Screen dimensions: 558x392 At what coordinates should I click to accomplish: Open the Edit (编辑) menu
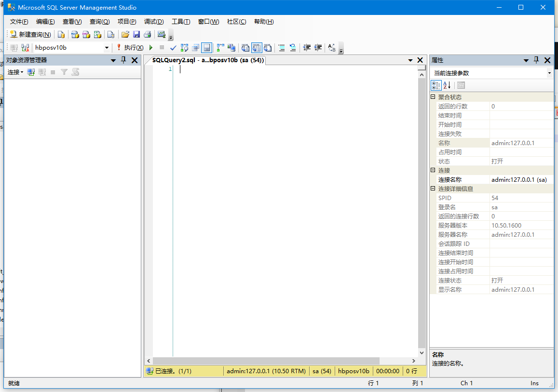pyautogui.click(x=45, y=22)
